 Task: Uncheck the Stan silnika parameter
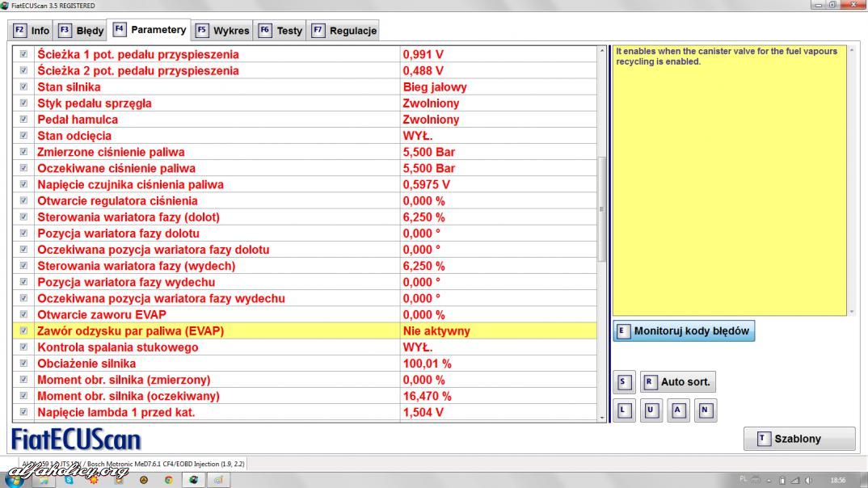pos(23,87)
